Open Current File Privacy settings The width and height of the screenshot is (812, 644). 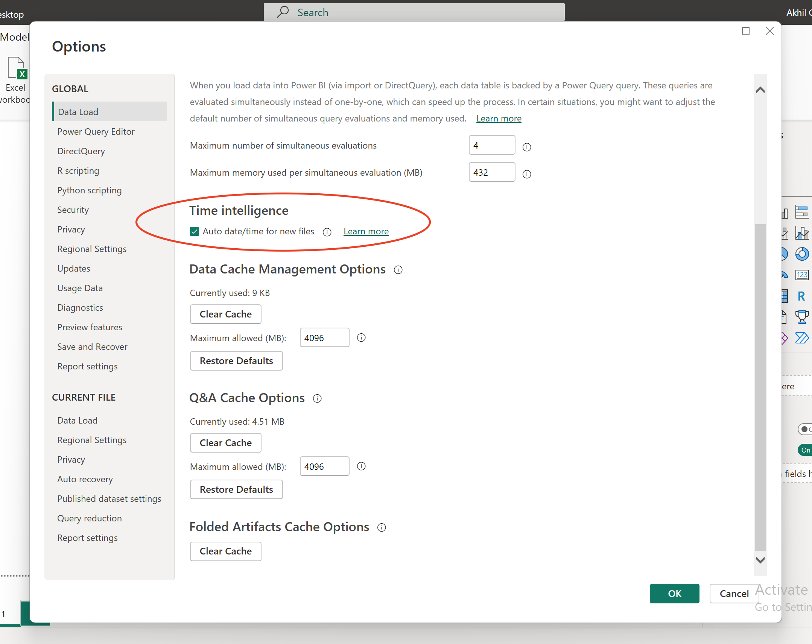click(x=71, y=459)
